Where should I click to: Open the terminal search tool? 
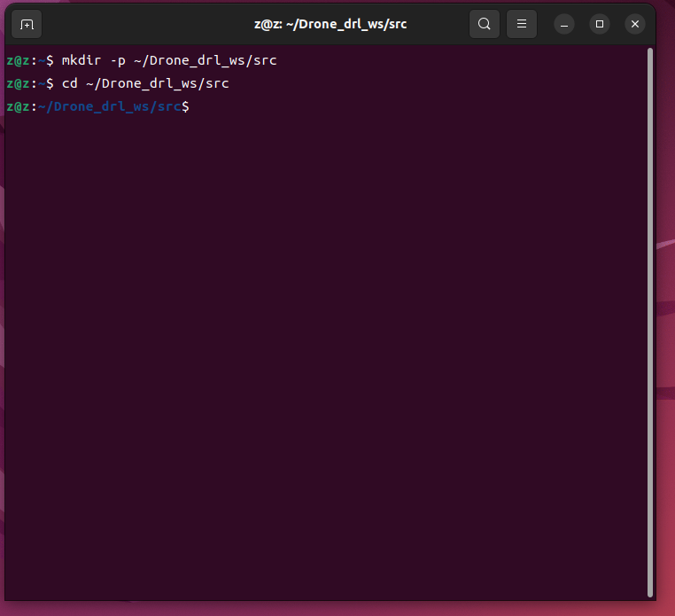coord(485,24)
